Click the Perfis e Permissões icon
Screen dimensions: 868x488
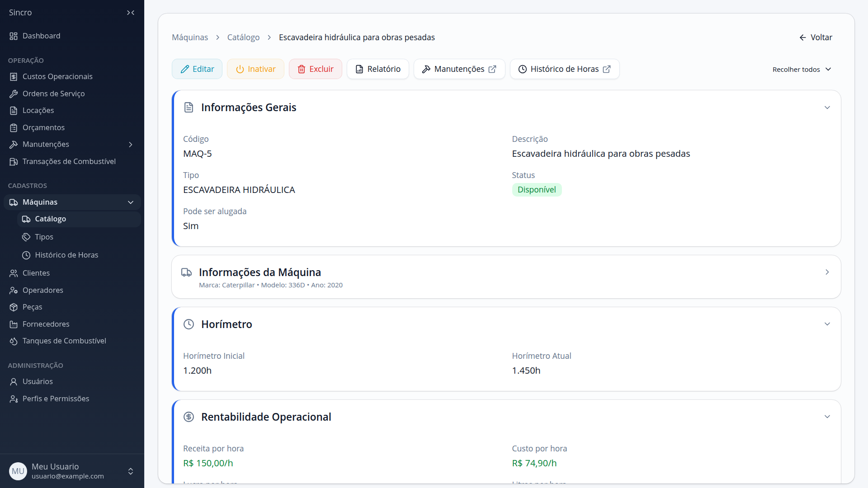[14, 399]
